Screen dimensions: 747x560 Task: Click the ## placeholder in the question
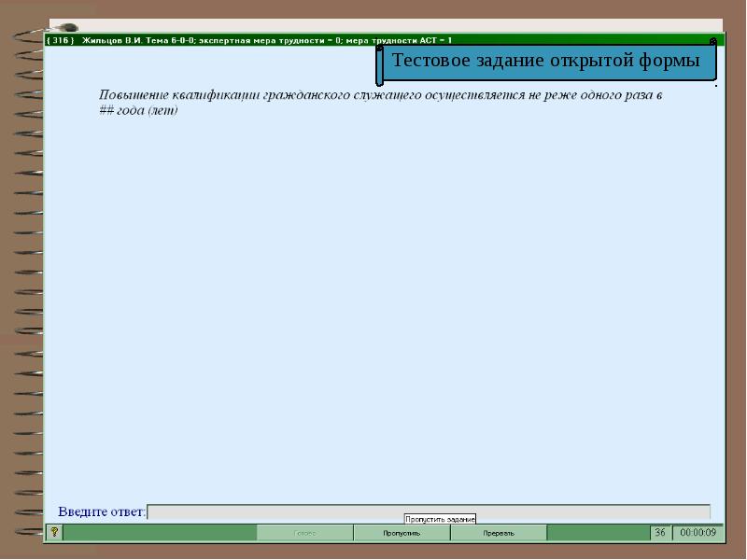(x=106, y=110)
